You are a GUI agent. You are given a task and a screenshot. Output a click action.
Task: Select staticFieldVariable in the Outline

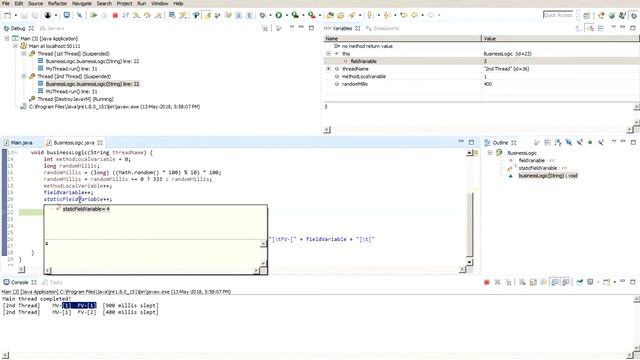tap(538, 168)
